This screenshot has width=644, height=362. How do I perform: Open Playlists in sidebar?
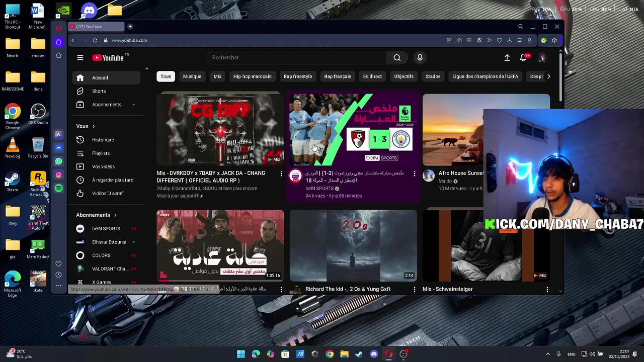point(107,153)
